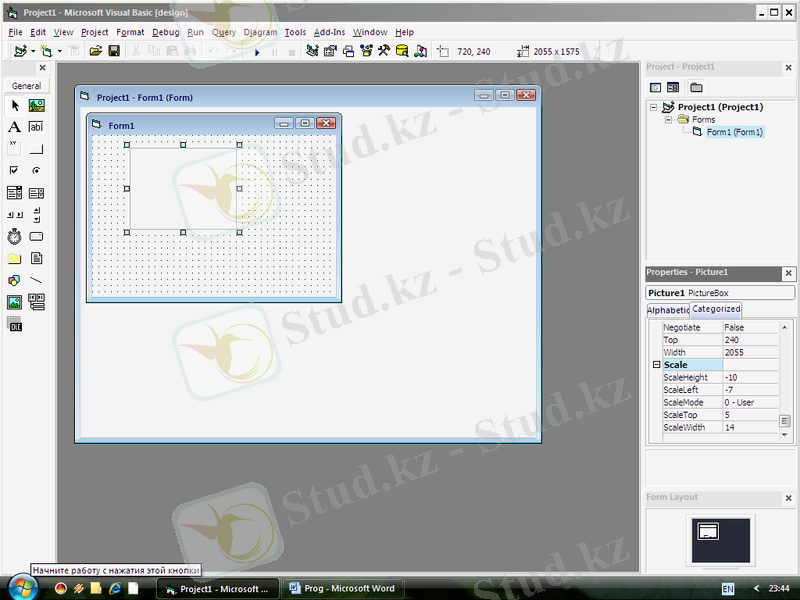Select the Line tool in toolbox
Screen dimensions: 800x600
tap(36, 280)
